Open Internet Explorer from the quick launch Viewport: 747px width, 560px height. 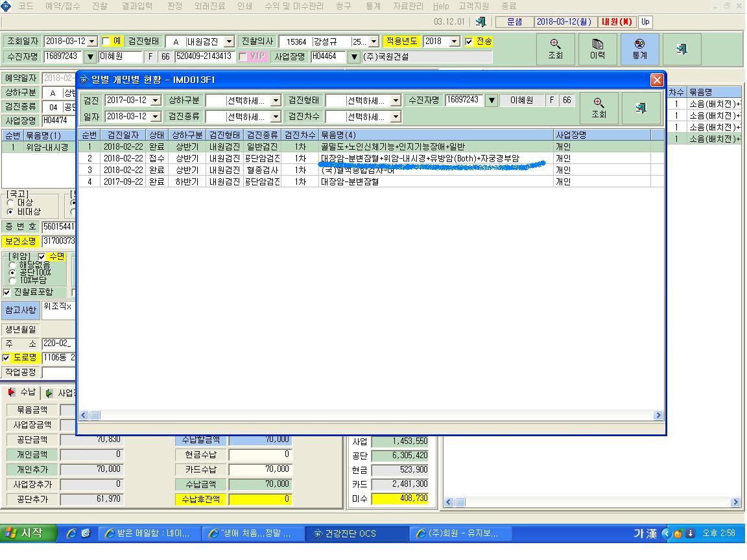[x=71, y=533]
